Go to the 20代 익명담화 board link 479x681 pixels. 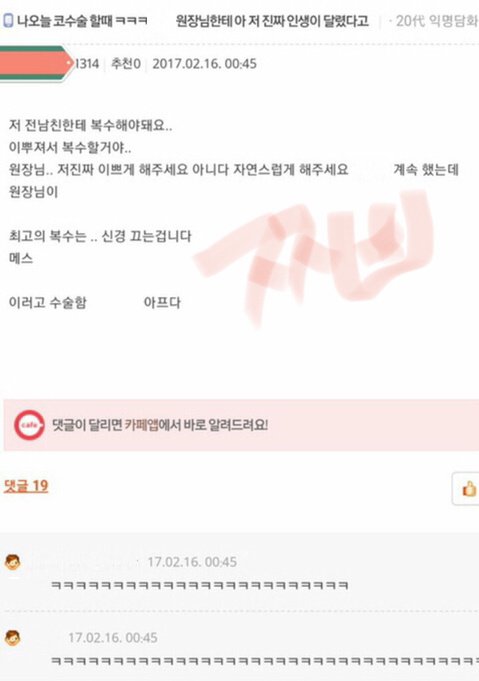pyautogui.click(x=436, y=20)
